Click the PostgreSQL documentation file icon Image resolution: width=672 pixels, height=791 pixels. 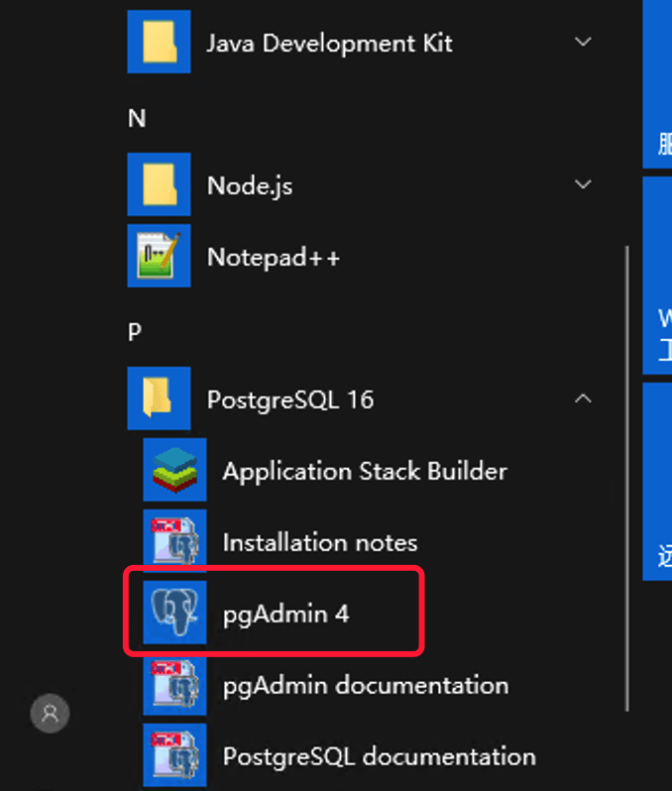pos(174,756)
